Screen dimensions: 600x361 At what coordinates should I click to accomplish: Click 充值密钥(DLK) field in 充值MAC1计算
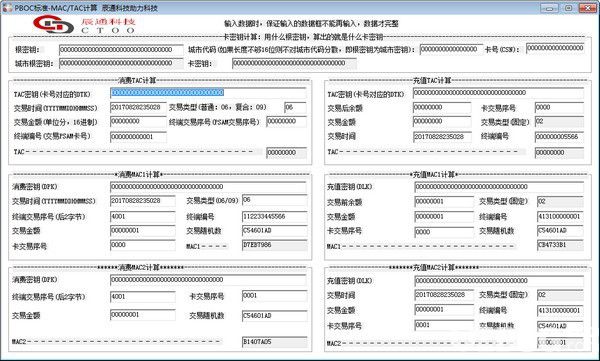(x=499, y=187)
